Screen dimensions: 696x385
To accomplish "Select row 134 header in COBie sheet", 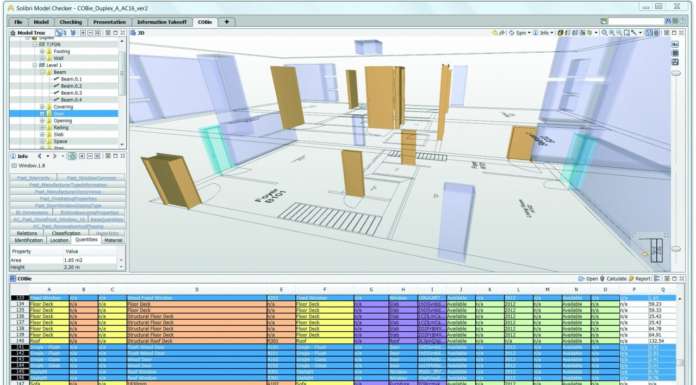I will point(20,304).
